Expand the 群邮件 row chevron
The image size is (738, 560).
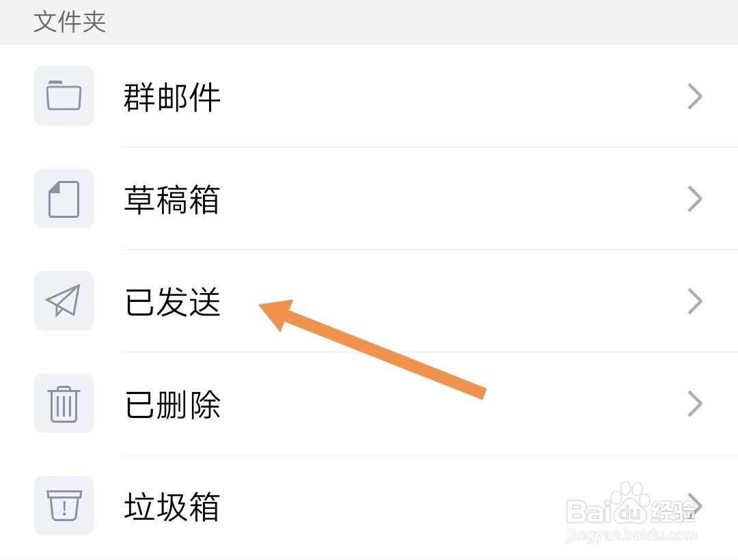tap(694, 97)
